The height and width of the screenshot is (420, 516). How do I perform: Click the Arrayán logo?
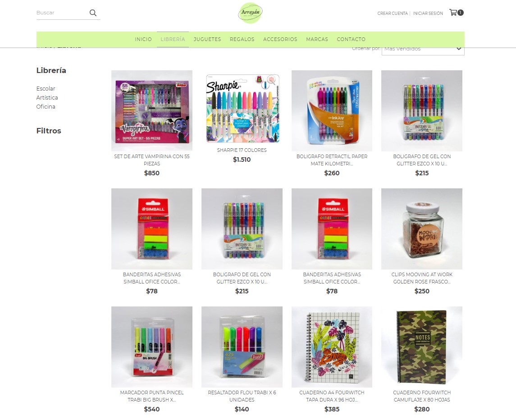251,13
